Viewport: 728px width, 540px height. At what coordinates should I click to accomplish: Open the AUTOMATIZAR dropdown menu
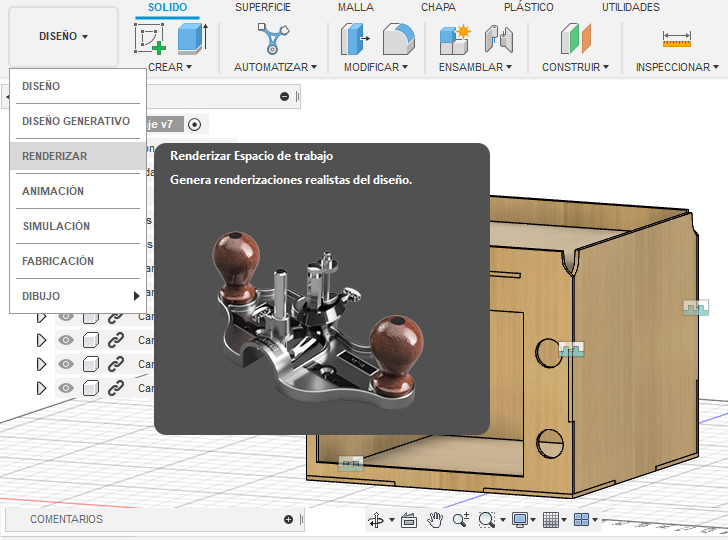pos(275,67)
